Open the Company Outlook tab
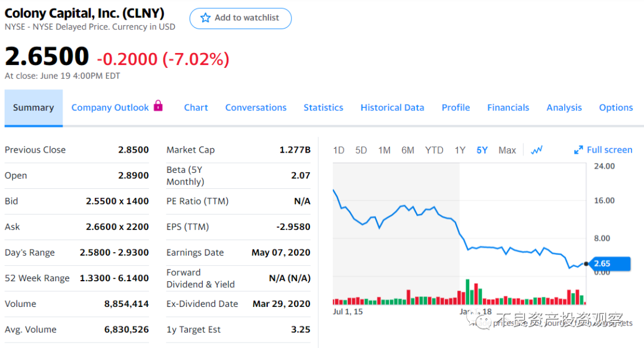This screenshot has height=348, width=644. pyautogui.click(x=110, y=107)
